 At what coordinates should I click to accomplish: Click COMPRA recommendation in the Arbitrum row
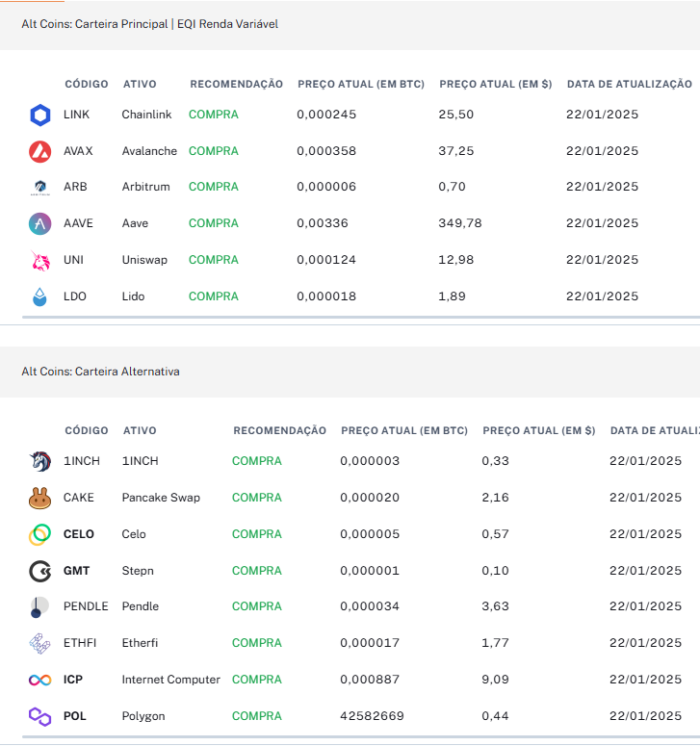(214, 187)
